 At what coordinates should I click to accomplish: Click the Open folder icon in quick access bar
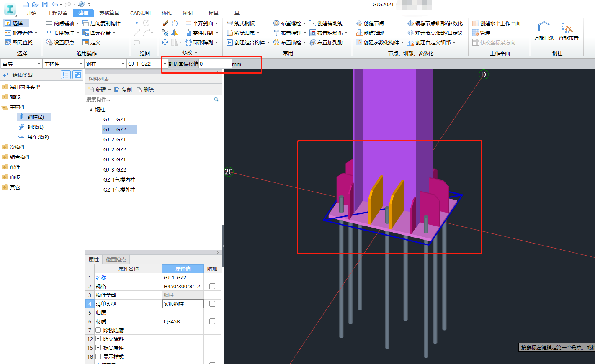click(36, 4)
